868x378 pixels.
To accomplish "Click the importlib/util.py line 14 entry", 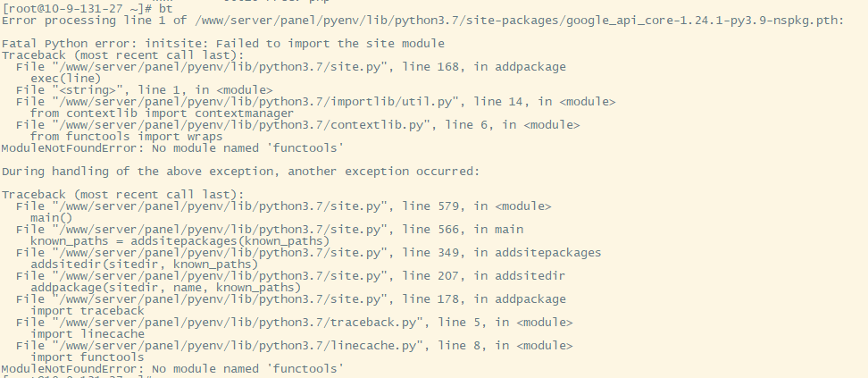I will click(315, 102).
